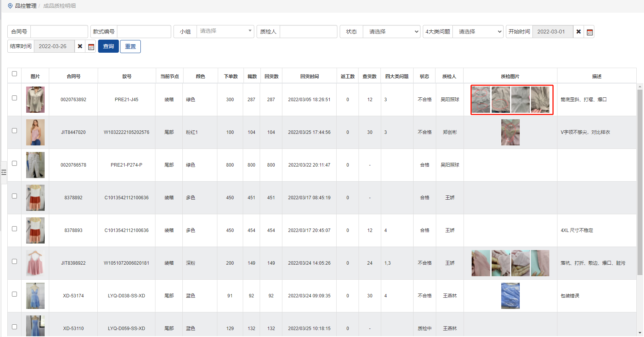Screen dimensions: 644x337
Task: View the blue package QC photo for XD-53174
Action: click(510, 296)
